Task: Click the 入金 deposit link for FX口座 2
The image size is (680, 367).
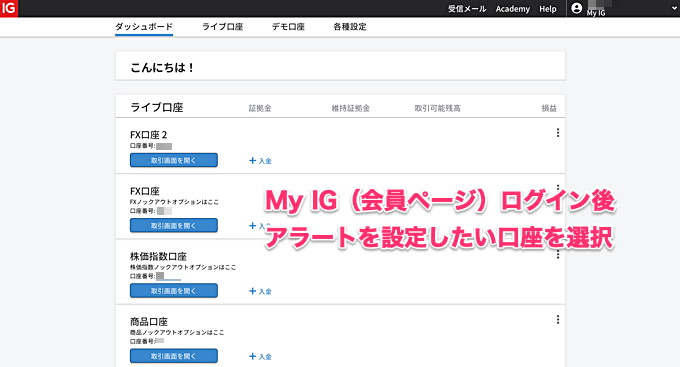Action: point(260,161)
